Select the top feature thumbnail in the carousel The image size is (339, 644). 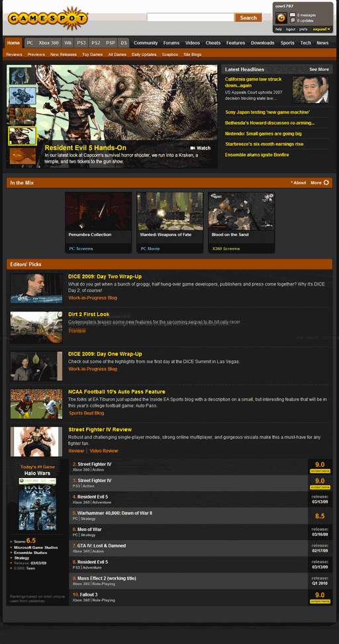tap(23, 76)
